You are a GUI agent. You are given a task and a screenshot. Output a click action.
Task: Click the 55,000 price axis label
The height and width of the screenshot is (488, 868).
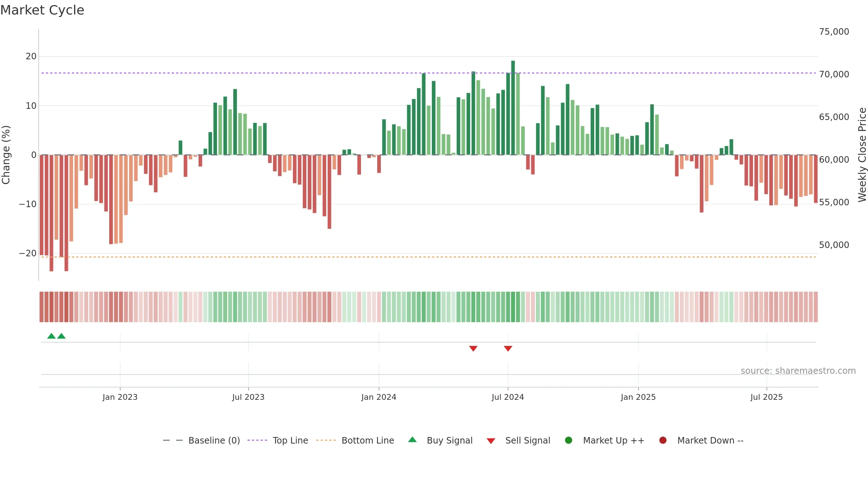pyautogui.click(x=834, y=202)
